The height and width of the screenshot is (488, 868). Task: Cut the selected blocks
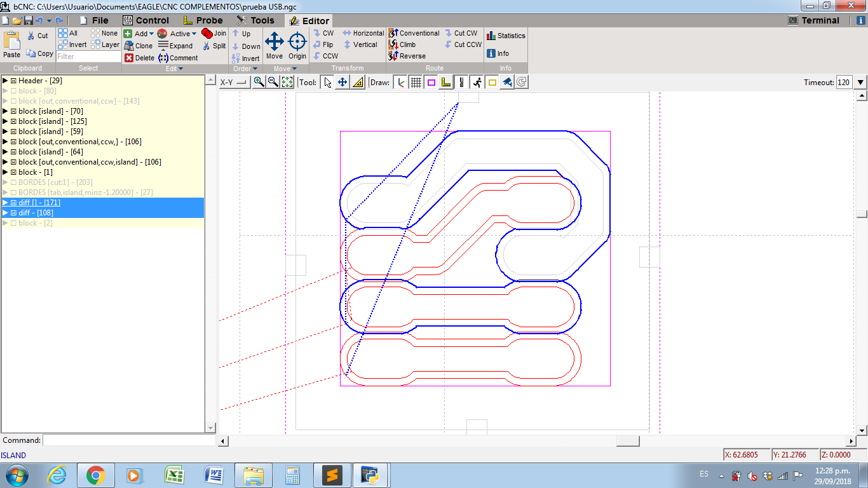point(37,36)
